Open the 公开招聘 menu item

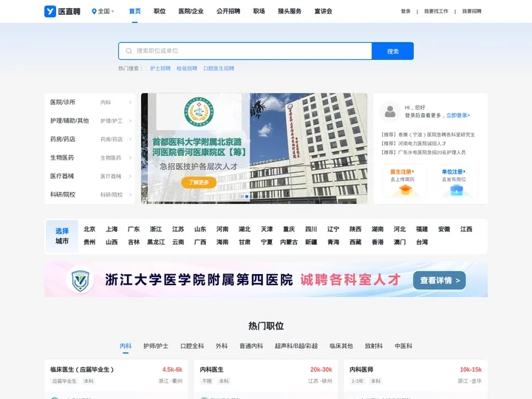pos(228,11)
